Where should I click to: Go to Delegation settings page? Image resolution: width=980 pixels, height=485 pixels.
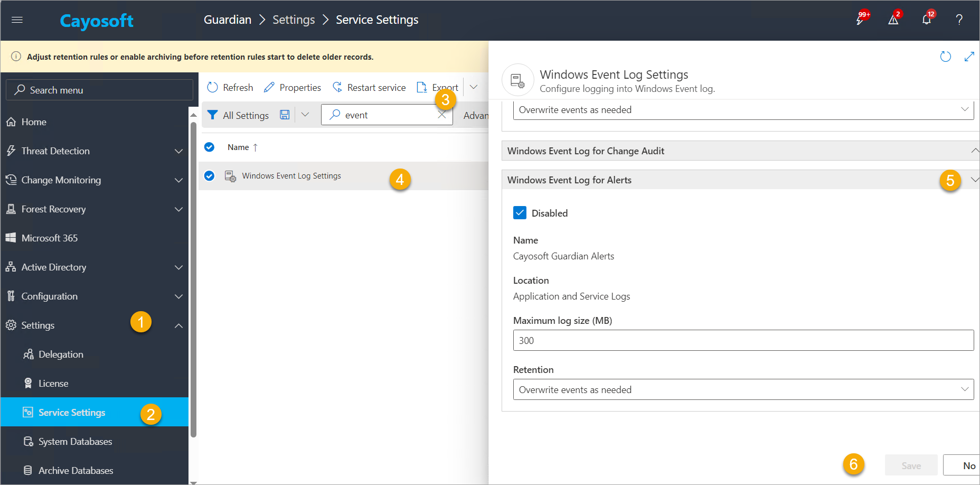[61, 355]
